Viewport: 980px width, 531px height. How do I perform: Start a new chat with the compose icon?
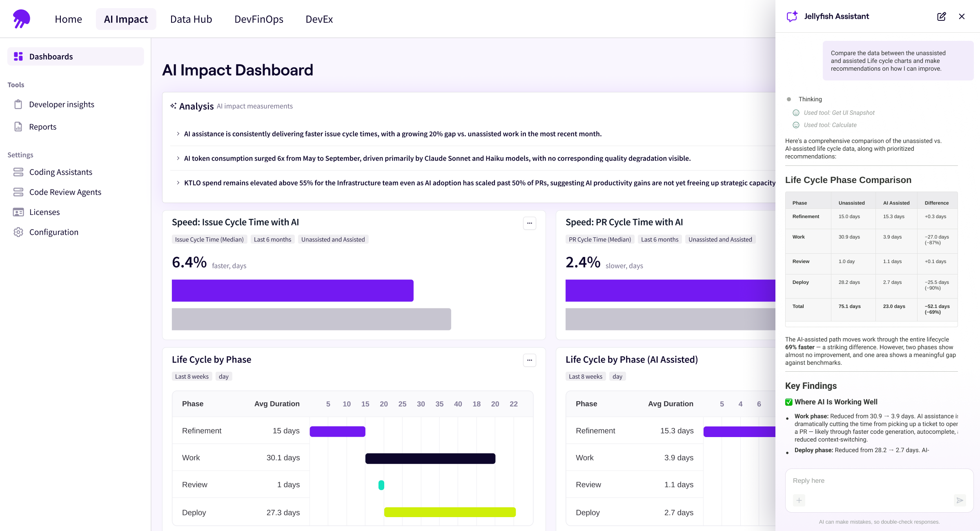(x=941, y=16)
